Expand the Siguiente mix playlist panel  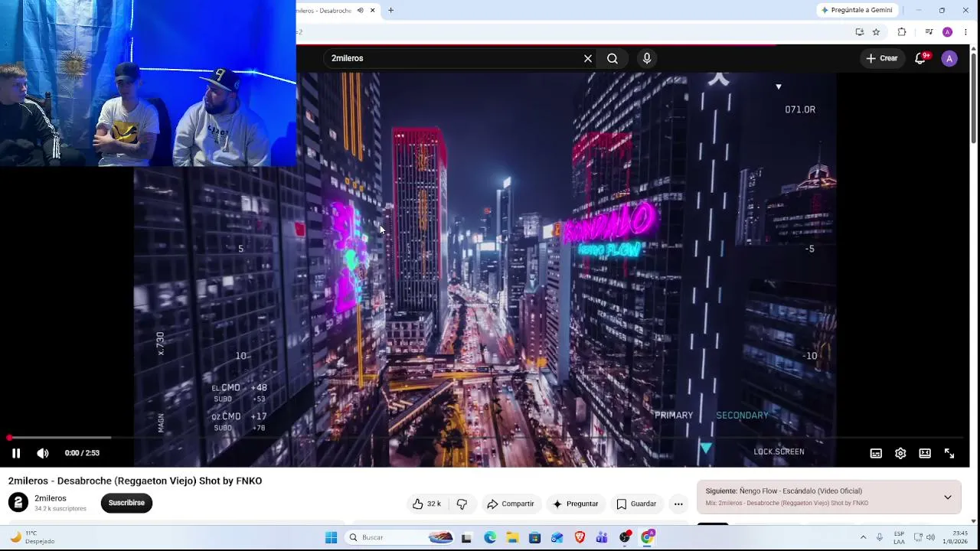tap(947, 497)
